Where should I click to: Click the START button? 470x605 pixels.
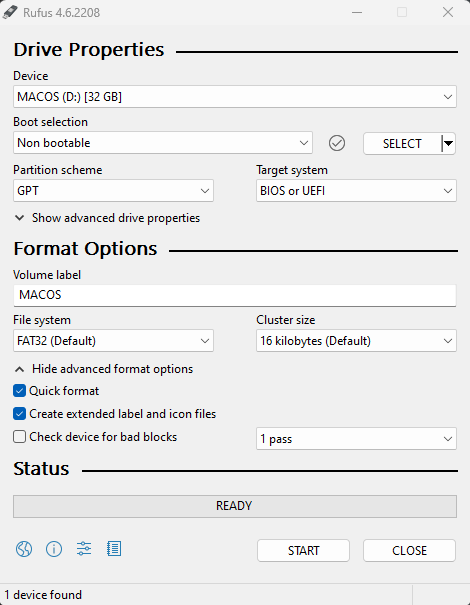pyautogui.click(x=303, y=551)
